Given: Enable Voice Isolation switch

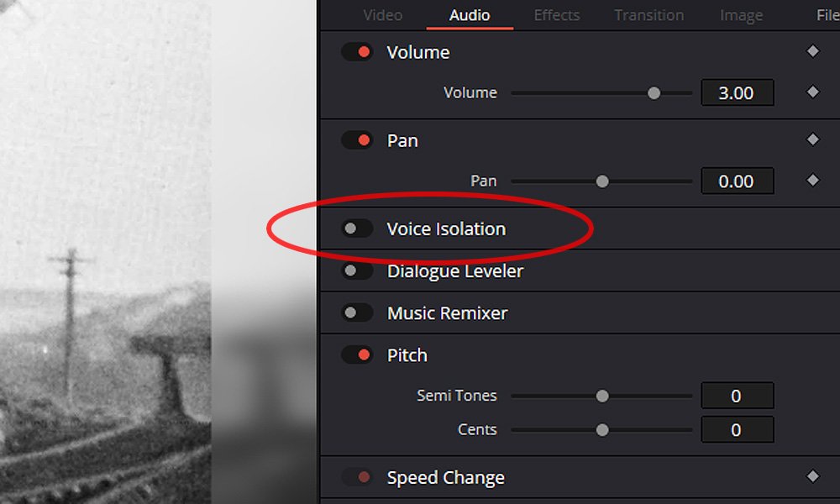Looking at the screenshot, I should [357, 228].
